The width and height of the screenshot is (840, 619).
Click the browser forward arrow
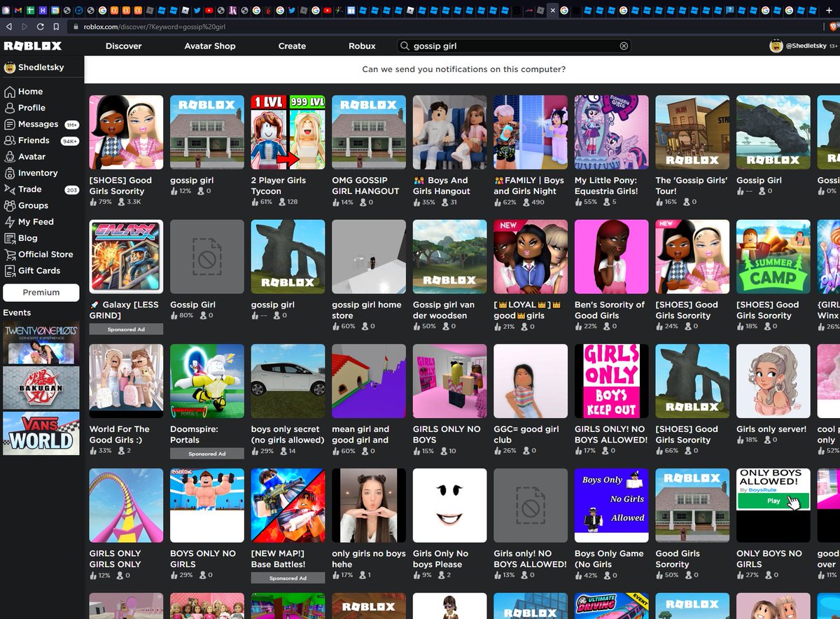(24, 26)
